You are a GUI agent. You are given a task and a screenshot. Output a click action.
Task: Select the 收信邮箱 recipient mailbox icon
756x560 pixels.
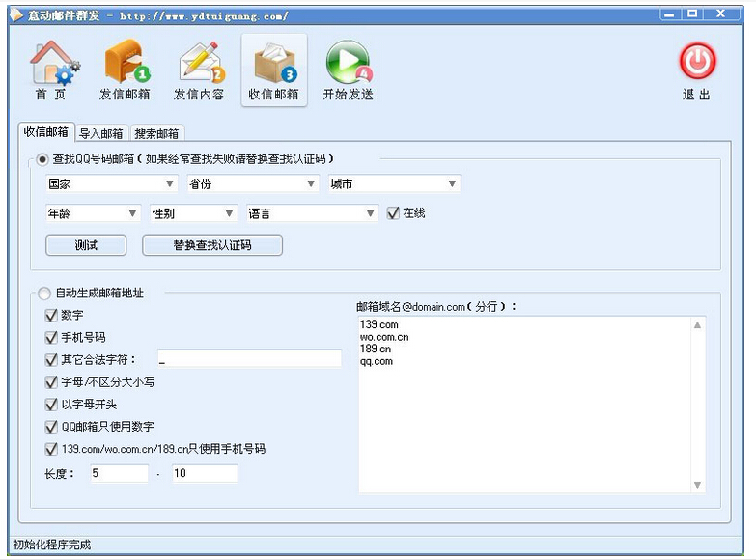274,64
